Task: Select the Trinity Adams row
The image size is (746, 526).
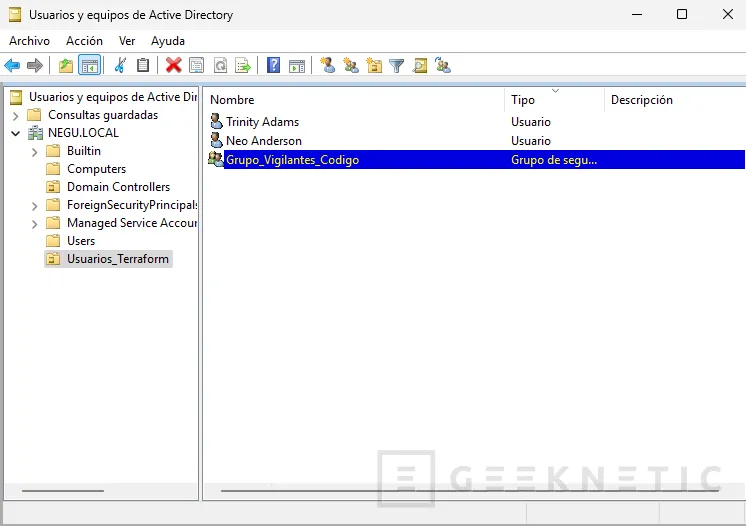Action: (x=476, y=121)
